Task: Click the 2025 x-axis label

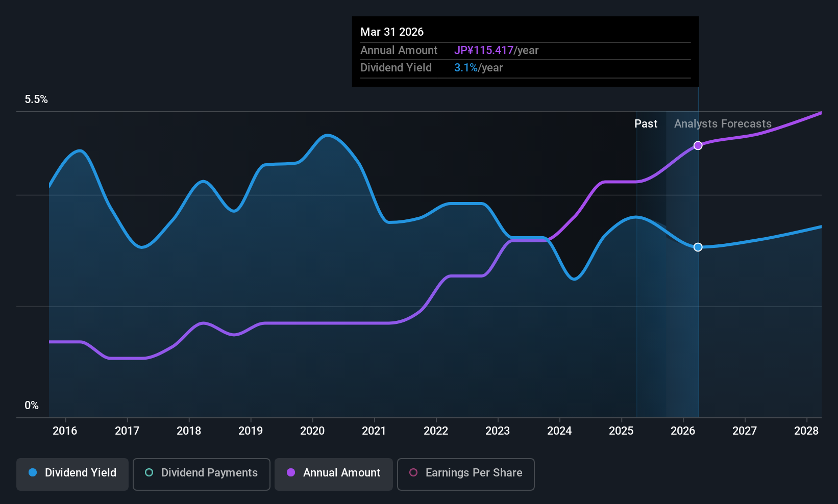Action: [621, 431]
